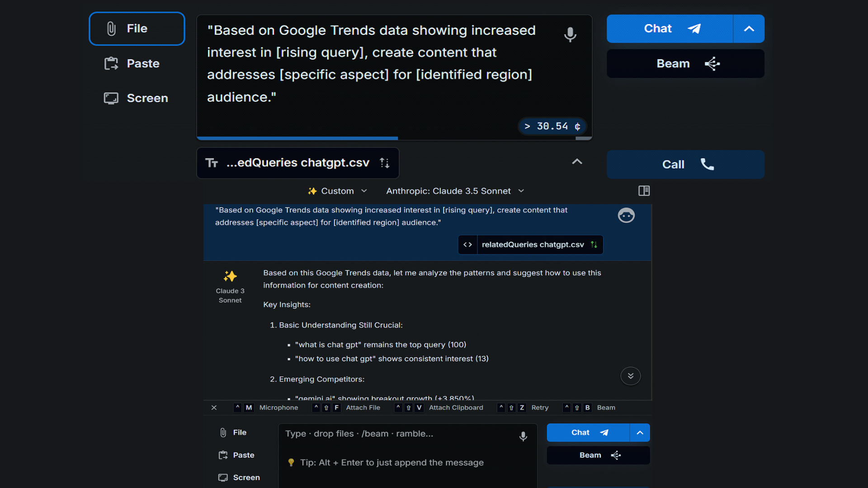Screen dimensions: 868x488
Task: Open the Custom persona dropdown
Action: [x=337, y=191]
